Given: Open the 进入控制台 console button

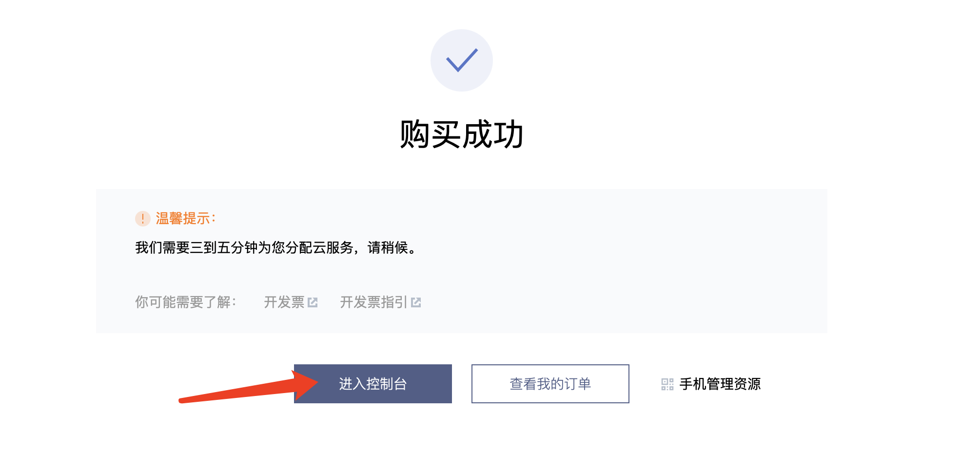Looking at the screenshot, I should pyautogui.click(x=373, y=384).
